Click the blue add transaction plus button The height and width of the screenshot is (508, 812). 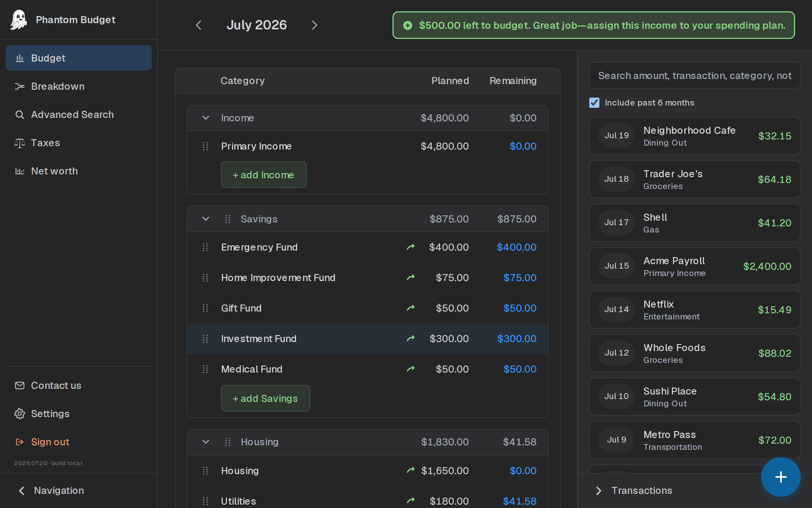[x=781, y=477]
